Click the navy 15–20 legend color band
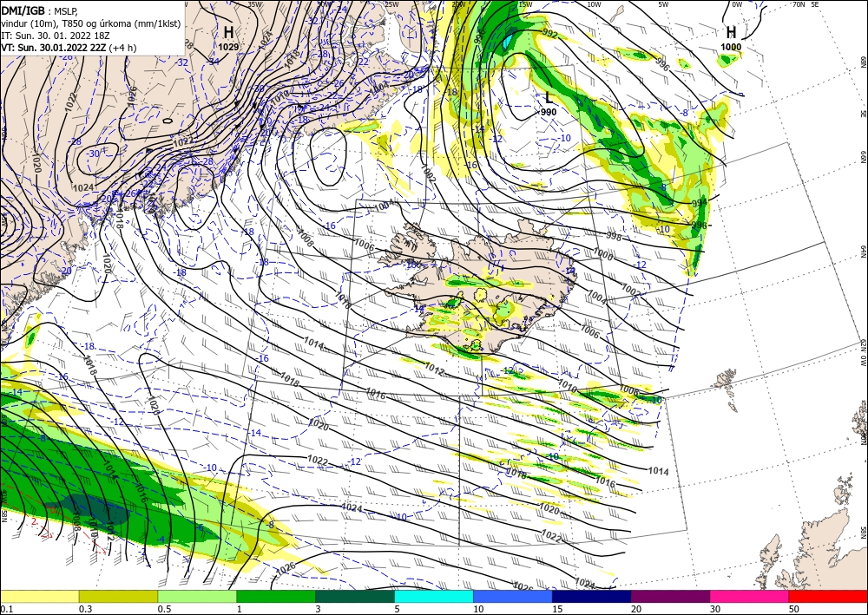This screenshot has height=615, width=868. coord(592,596)
